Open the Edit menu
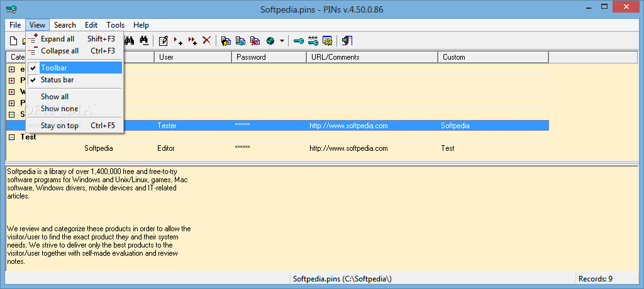Image resolution: width=644 pixels, height=289 pixels. coord(91,25)
